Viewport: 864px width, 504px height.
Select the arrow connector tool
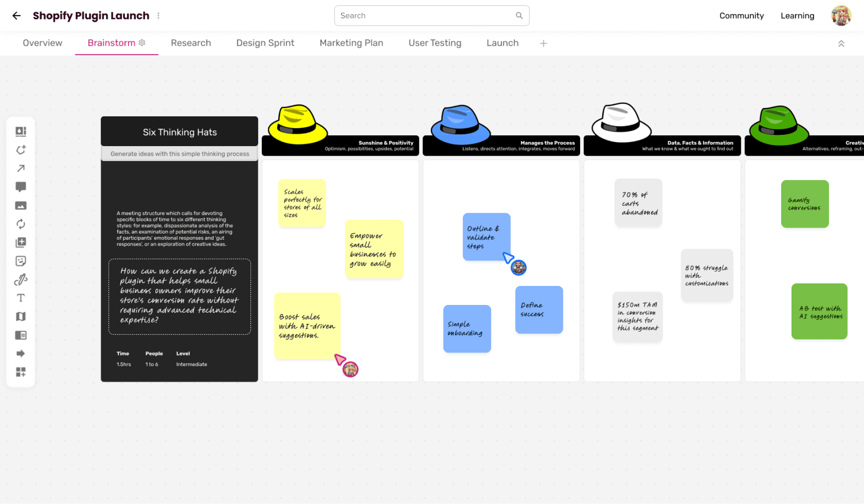(x=21, y=168)
